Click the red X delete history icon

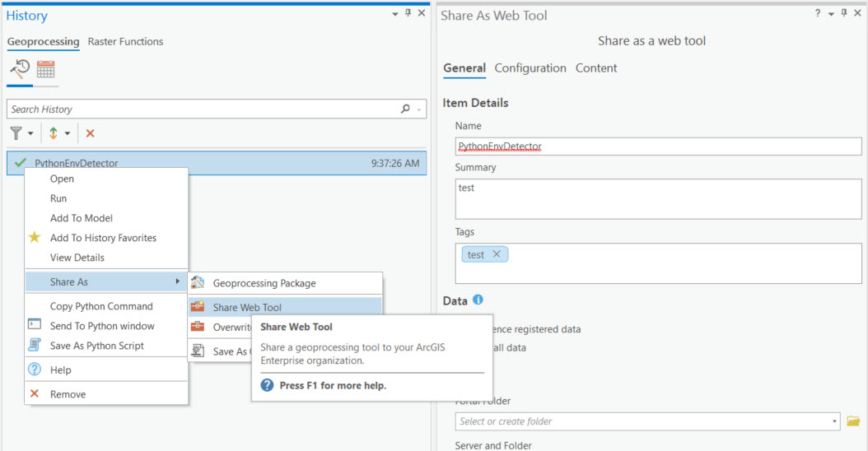(91, 133)
